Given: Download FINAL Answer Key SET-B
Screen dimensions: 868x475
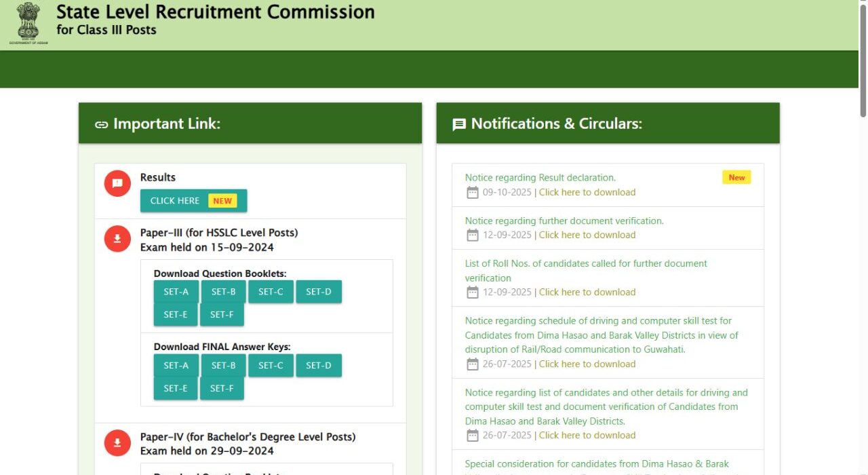Looking at the screenshot, I should (x=223, y=365).
